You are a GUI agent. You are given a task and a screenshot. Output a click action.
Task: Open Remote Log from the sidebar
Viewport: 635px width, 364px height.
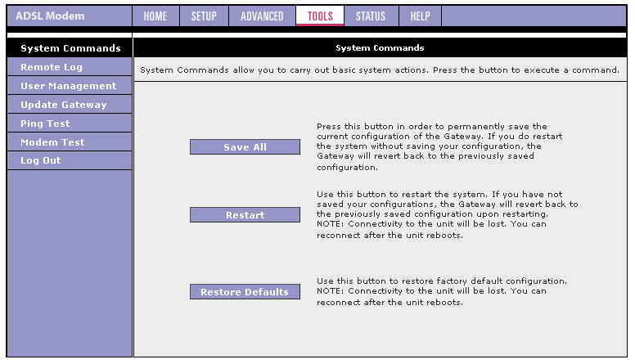click(x=70, y=67)
